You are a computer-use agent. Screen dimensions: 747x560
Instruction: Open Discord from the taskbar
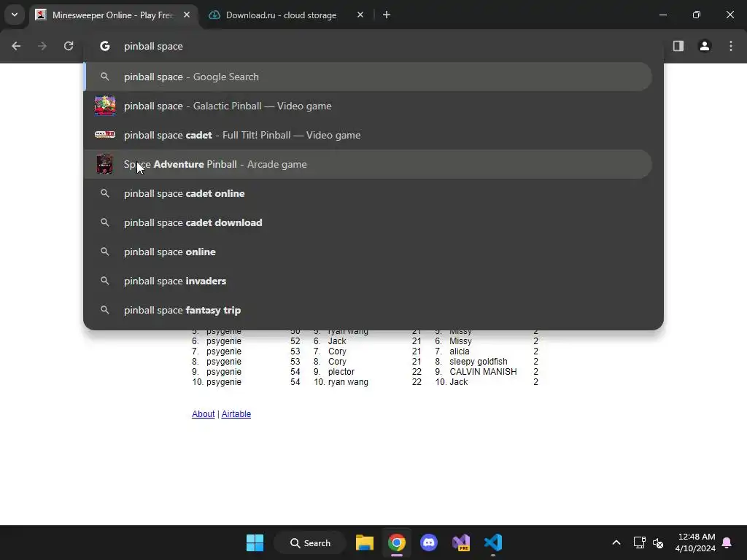pos(429,542)
